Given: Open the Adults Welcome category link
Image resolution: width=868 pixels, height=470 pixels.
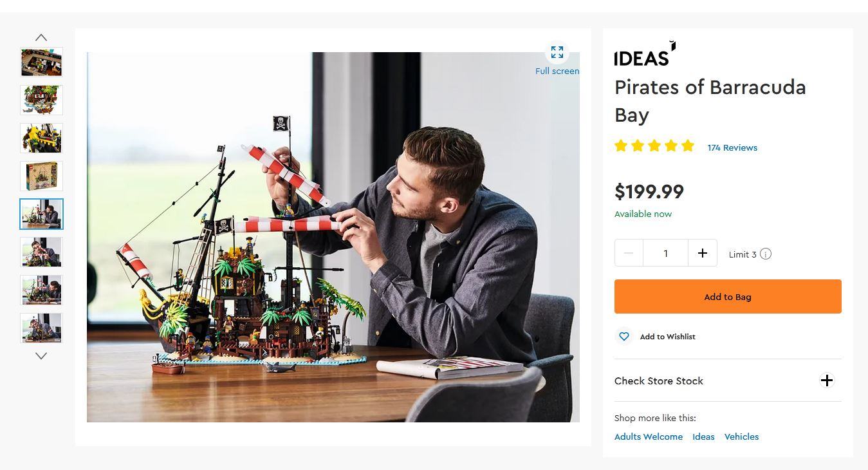Looking at the screenshot, I should 648,437.
